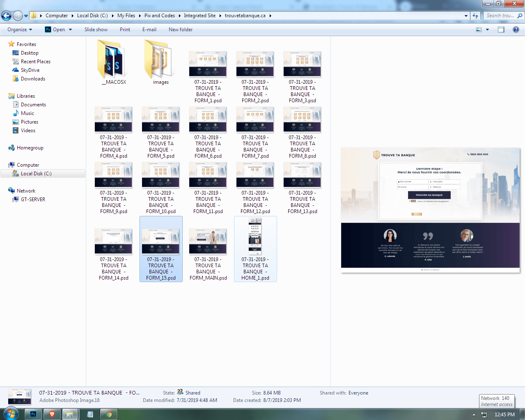Viewport: 525px width, 420px height.
Task: Open the recent locations dropdown arrow
Action: (x=26, y=16)
